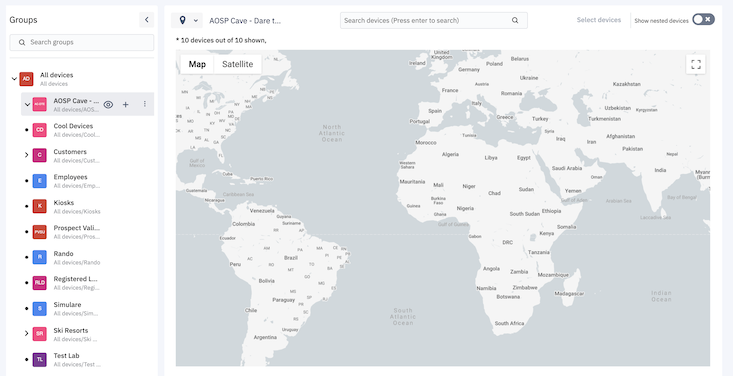Select the Registered L... group row

(x=87, y=283)
